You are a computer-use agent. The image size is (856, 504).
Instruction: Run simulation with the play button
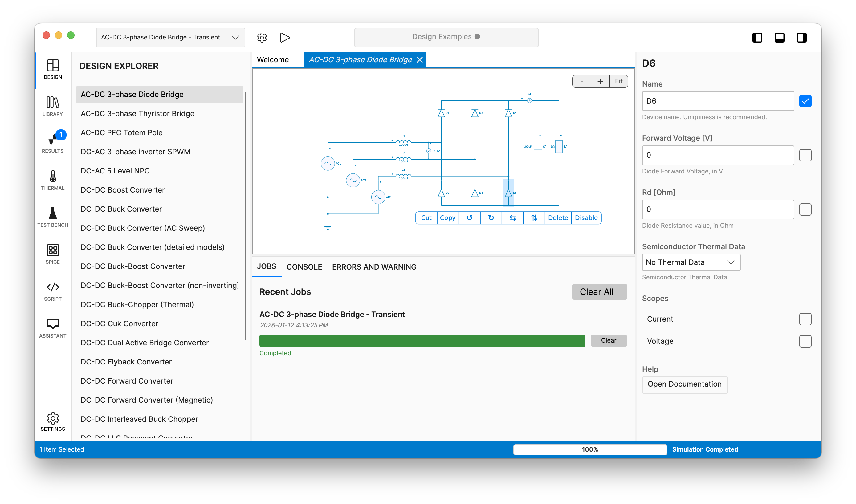pyautogui.click(x=285, y=37)
